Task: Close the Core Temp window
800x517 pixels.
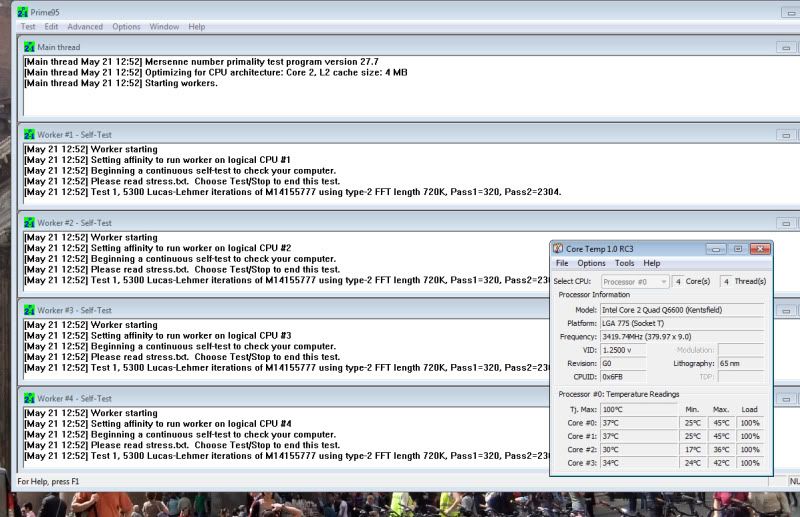Action: coord(759,248)
